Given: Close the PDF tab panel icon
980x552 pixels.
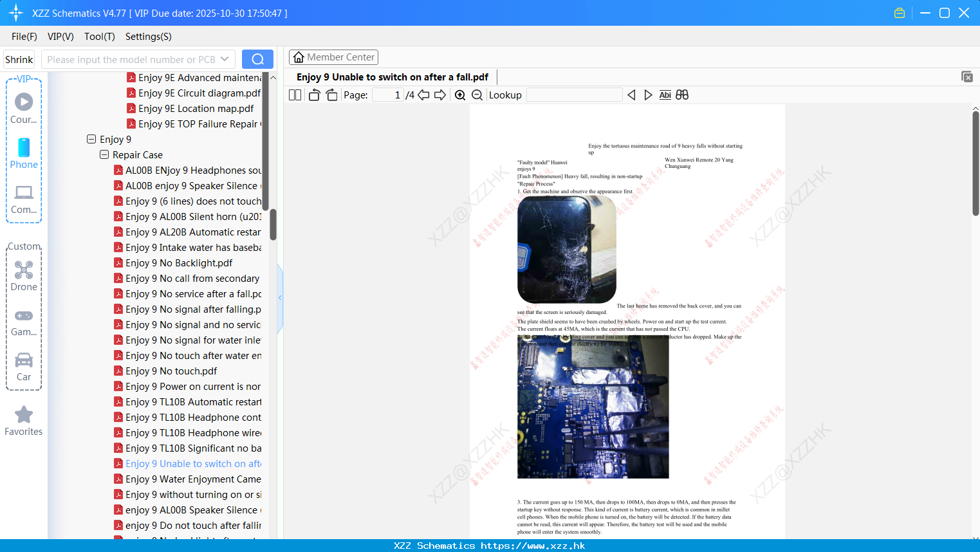Looking at the screenshot, I should click(967, 77).
